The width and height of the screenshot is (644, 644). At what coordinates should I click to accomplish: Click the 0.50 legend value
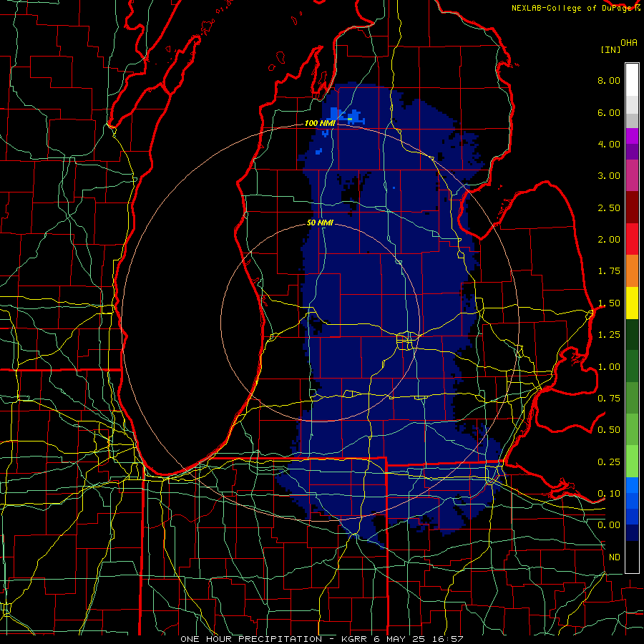point(609,430)
